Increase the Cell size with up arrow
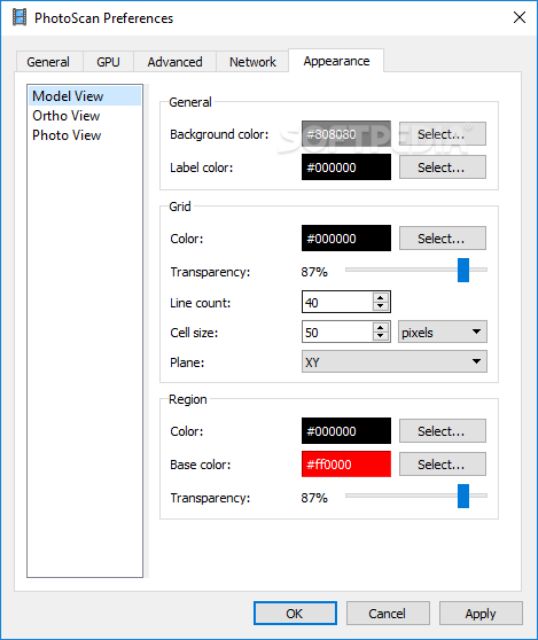Image resolution: width=538 pixels, height=640 pixels. click(x=380, y=327)
